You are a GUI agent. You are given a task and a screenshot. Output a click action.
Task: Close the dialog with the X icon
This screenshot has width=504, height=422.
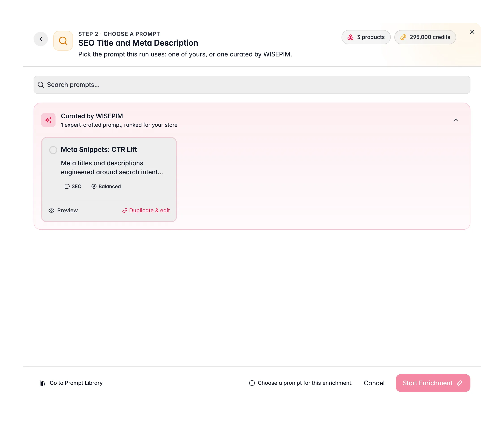(x=472, y=32)
